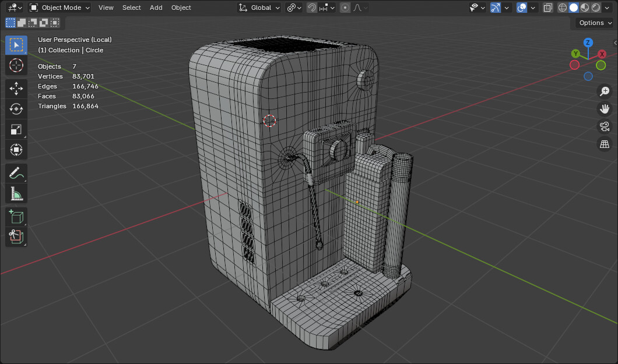The image size is (618, 364).
Task: Click the zoom magnifier viewport icon
Action: 605,91
